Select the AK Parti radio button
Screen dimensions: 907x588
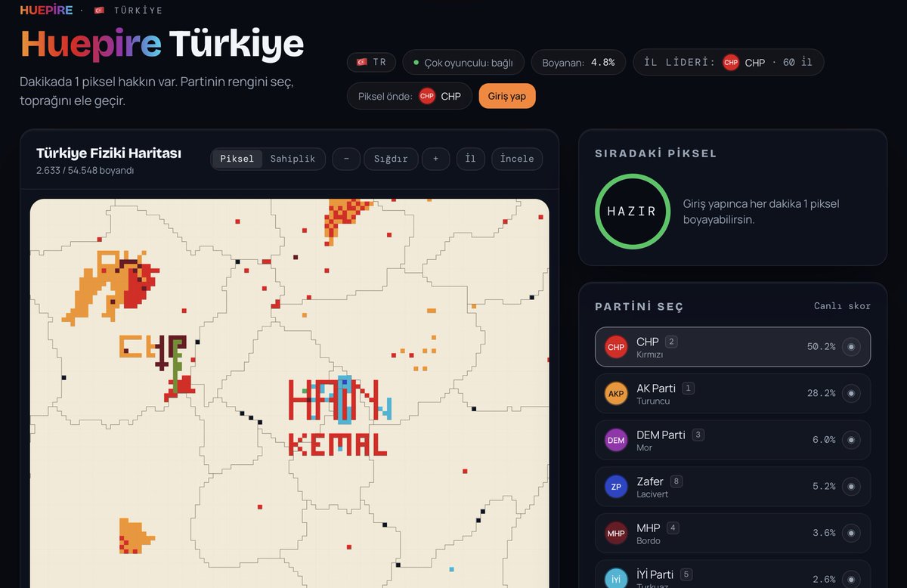point(851,394)
